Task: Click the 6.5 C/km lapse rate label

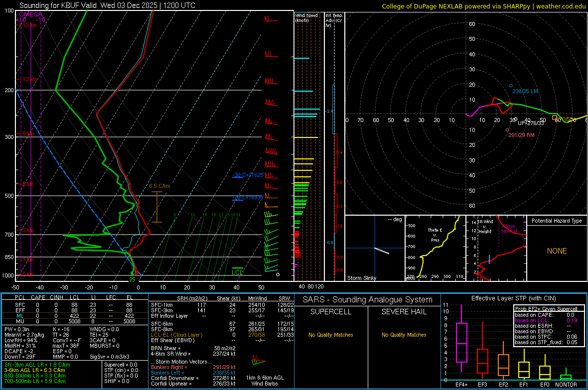Action: [160, 186]
